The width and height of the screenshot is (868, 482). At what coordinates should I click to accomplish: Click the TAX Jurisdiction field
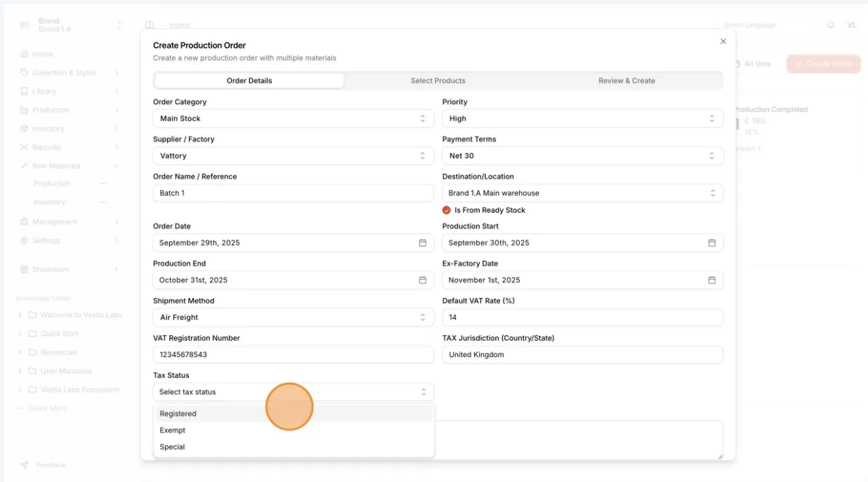click(583, 355)
